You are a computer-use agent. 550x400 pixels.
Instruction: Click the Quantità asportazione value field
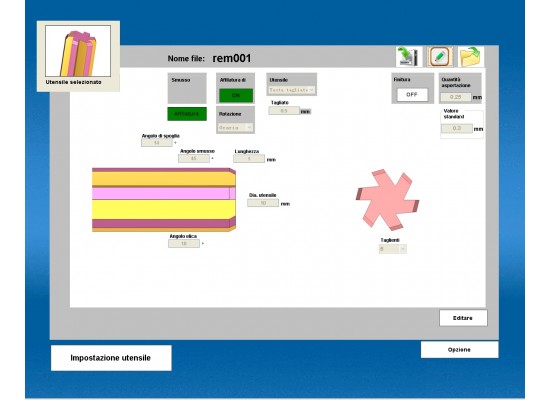pos(456,97)
